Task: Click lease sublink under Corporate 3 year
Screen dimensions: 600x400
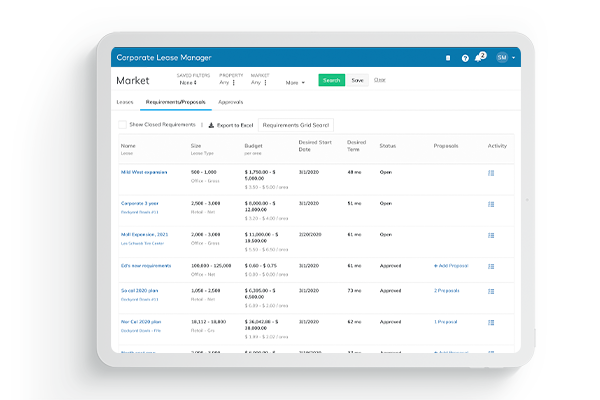Action: pos(140,212)
